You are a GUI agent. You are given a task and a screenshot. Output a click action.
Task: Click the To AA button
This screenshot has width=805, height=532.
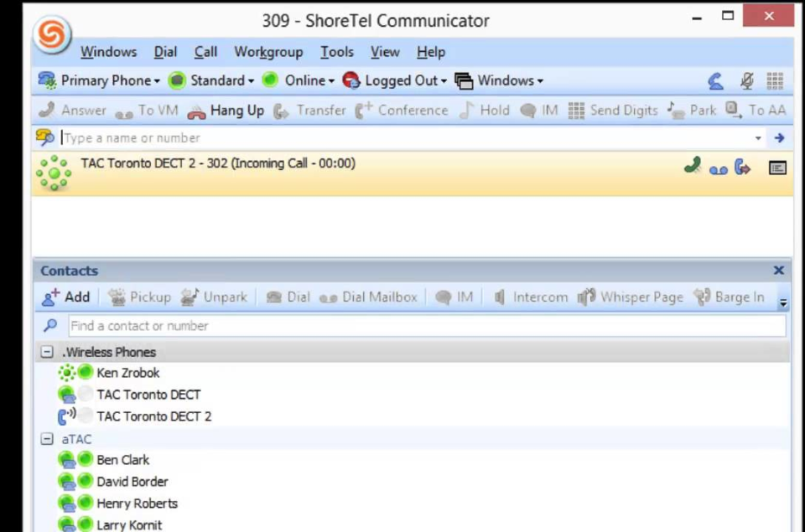(756, 111)
